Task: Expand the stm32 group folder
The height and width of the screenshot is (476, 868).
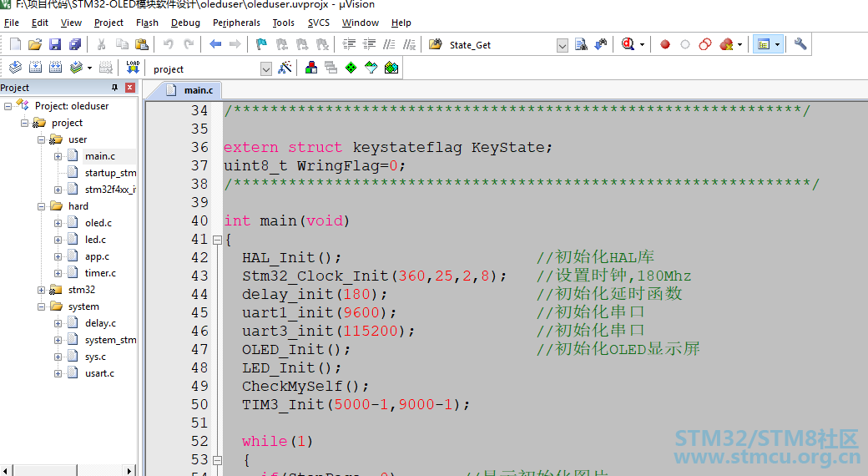Action: (41, 290)
